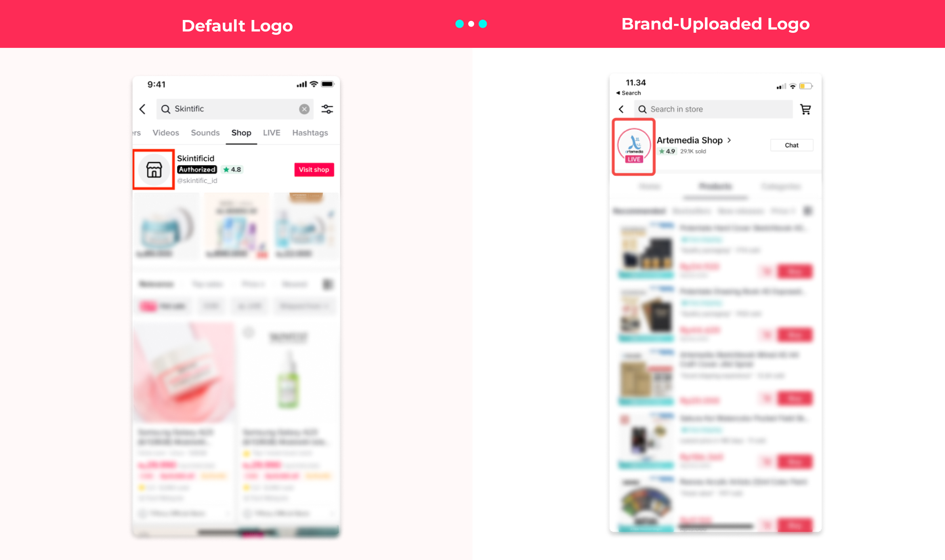Tap the back arrow in Artemedia store

[621, 110]
